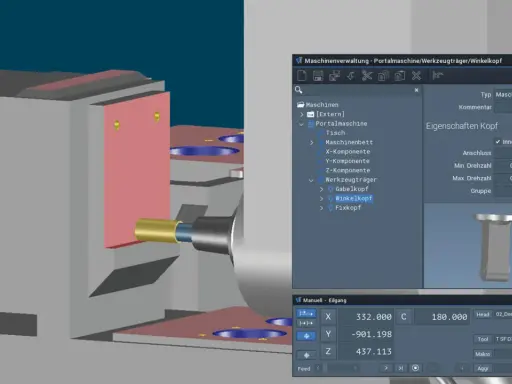512x384 pixels.
Task: Expand the Fixkopf node
Action: pyautogui.click(x=322, y=208)
